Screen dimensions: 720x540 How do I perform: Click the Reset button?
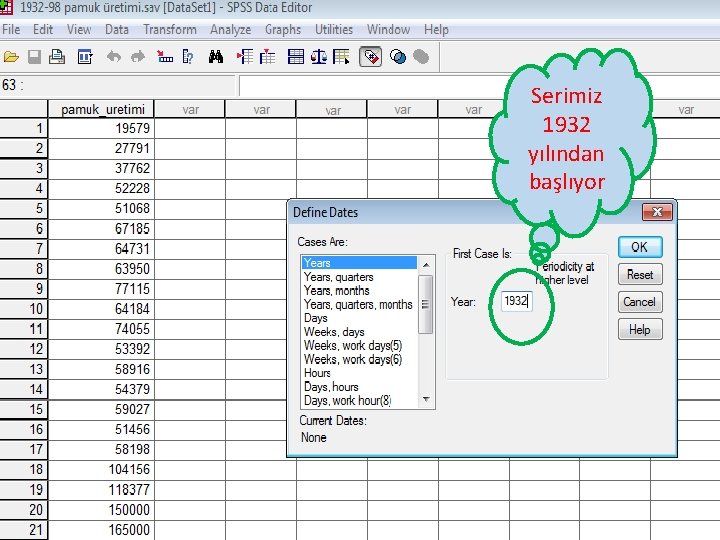coord(640,275)
